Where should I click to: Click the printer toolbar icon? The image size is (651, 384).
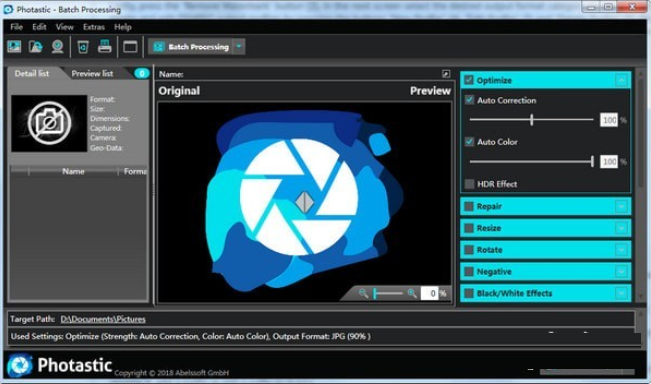click(105, 46)
